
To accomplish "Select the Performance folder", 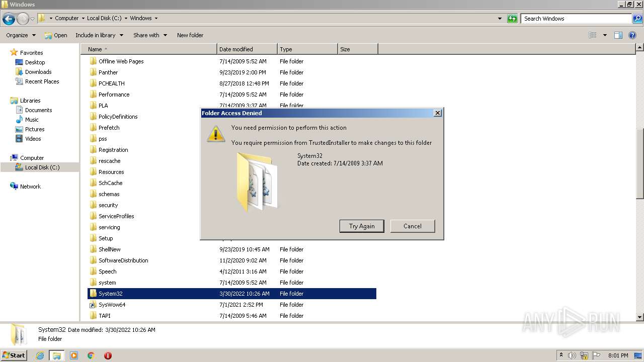I will (114, 95).
